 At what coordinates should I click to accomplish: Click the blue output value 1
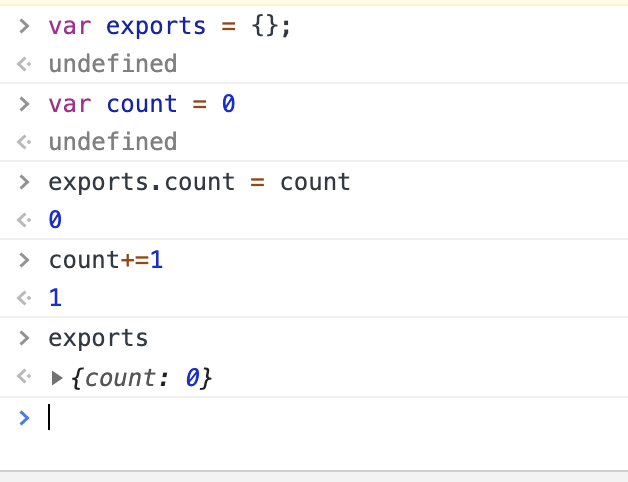[x=55, y=299]
